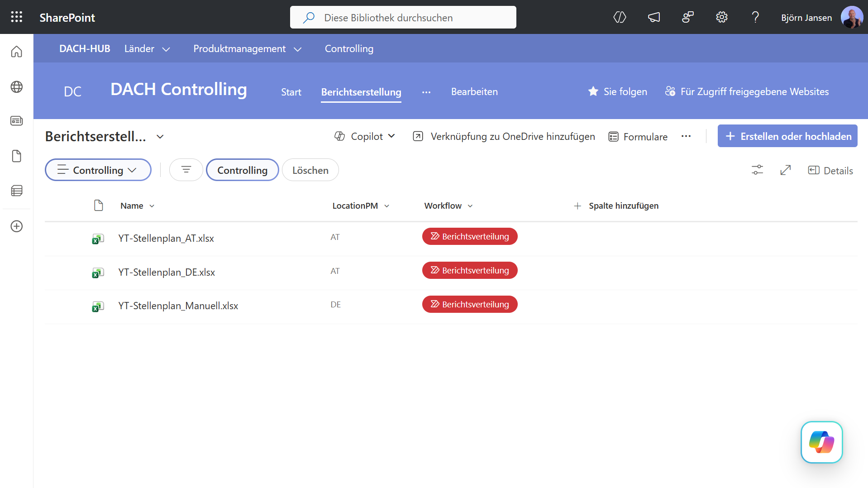Click Bearbeiten in site navigation

tap(474, 91)
